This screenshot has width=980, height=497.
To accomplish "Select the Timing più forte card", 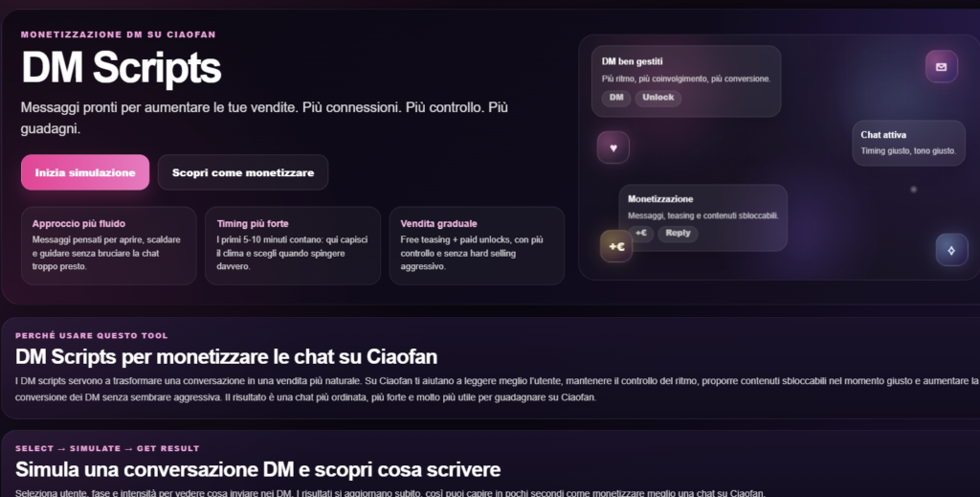I will [x=293, y=246].
